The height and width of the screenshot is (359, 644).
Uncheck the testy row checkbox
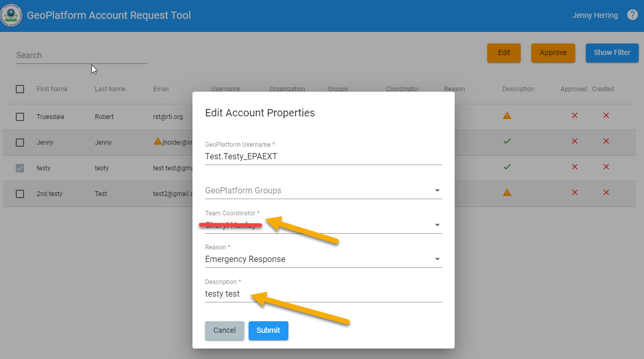tap(20, 168)
